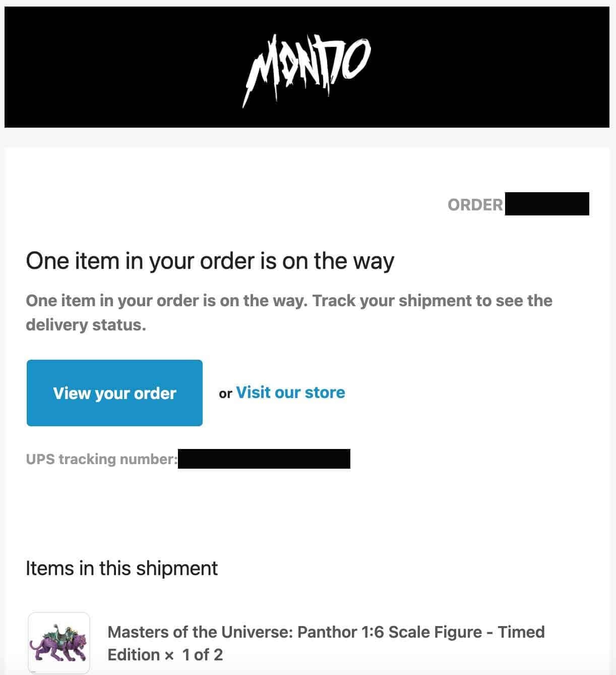Follow the Visit our store link
Screen dimensions: 616x675
point(290,392)
